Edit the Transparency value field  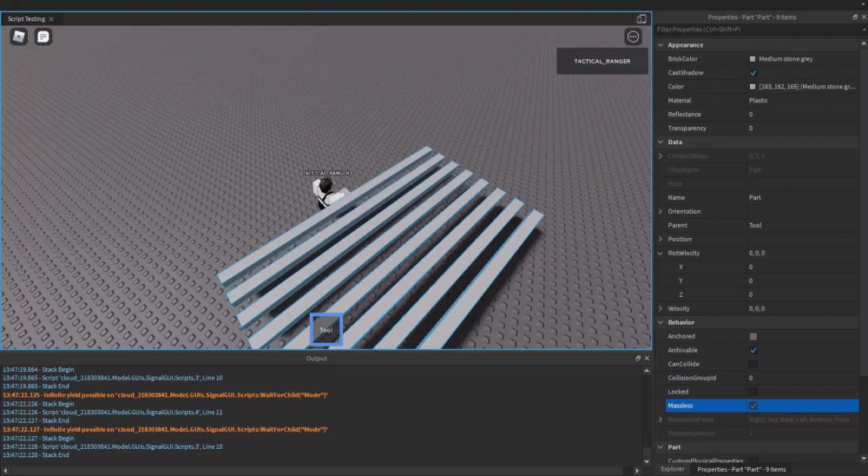click(x=803, y=128)
